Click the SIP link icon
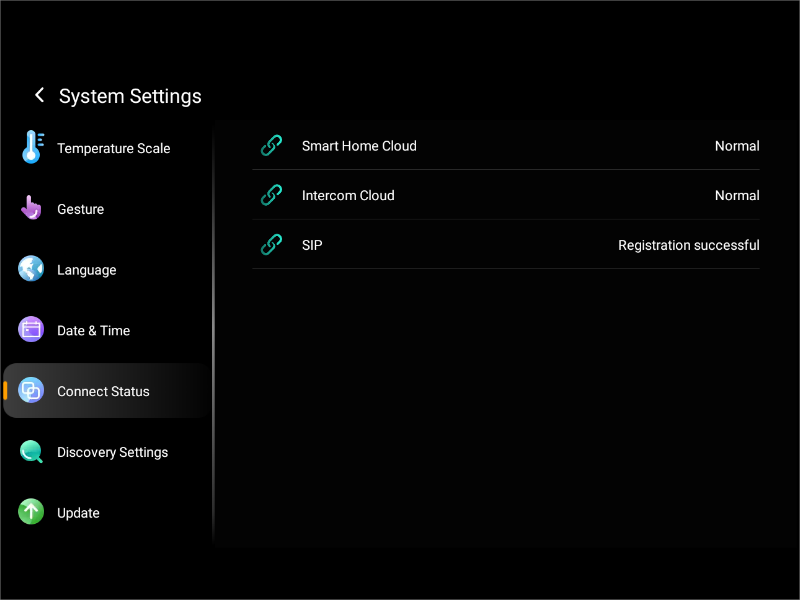 click(x=271, y=245)
